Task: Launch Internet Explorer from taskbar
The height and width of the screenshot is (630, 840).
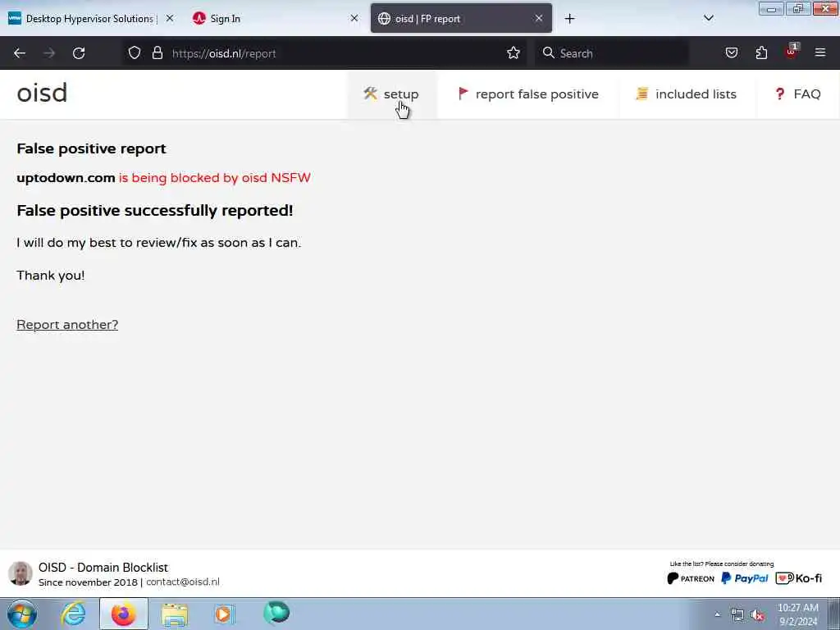Action: tap(73, 614)
